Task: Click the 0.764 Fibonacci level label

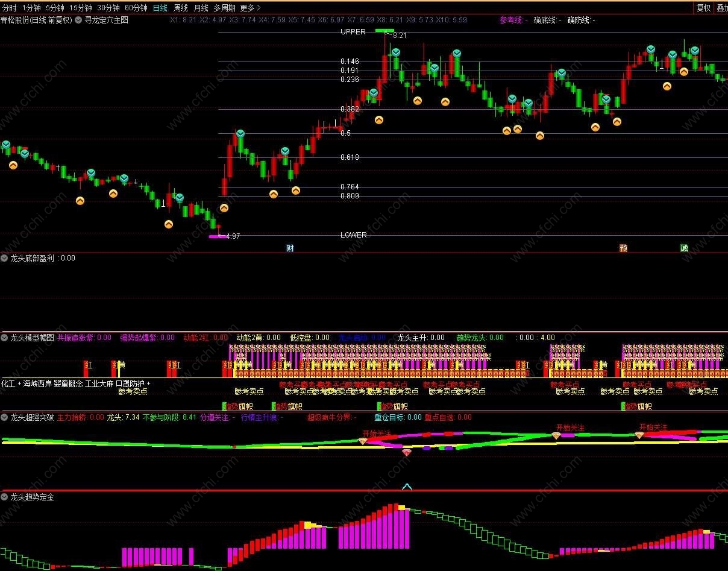Action: click(x=350, y=187)
